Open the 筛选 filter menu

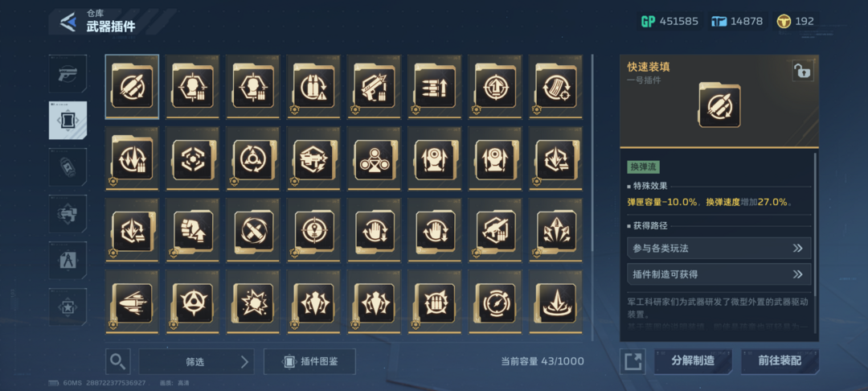point(196,362)
